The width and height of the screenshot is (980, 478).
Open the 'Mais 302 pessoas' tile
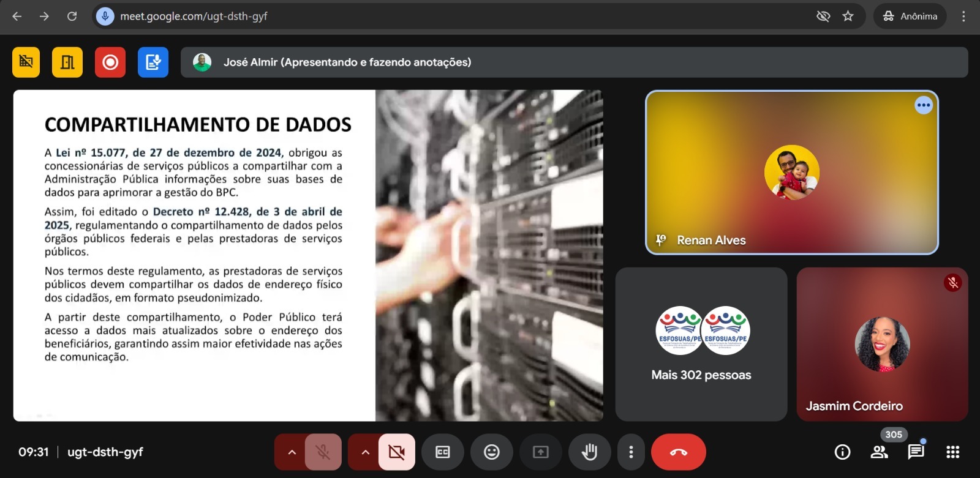tap(701, 344)
